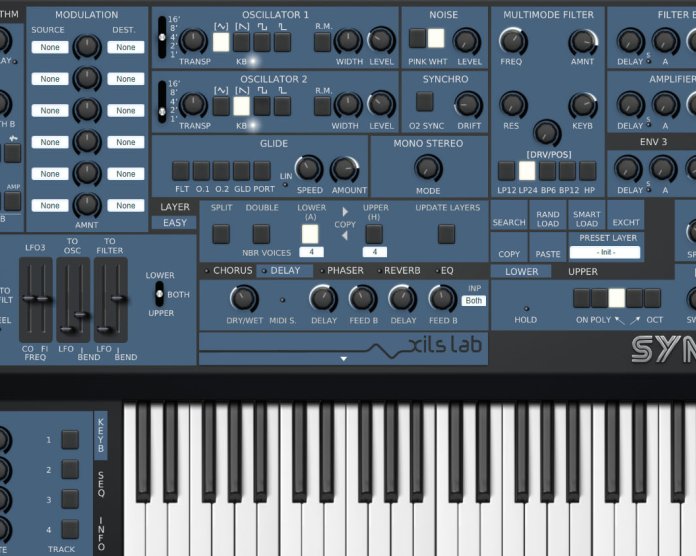Switch noise type to WHT
Screen dimensions: 696x556
[x=436, y=38]
